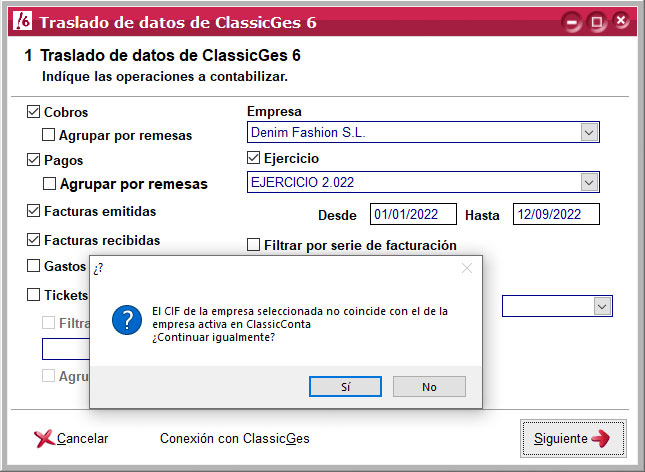Click the empty input field below Tickets
The height and width of the screenshot is (472, 645).
tap(66, 349)
